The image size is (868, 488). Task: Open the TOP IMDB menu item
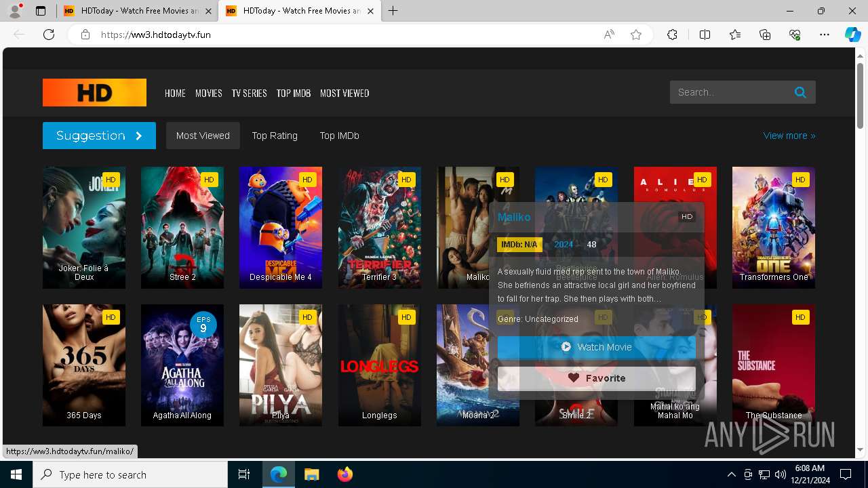click(294, 94)
